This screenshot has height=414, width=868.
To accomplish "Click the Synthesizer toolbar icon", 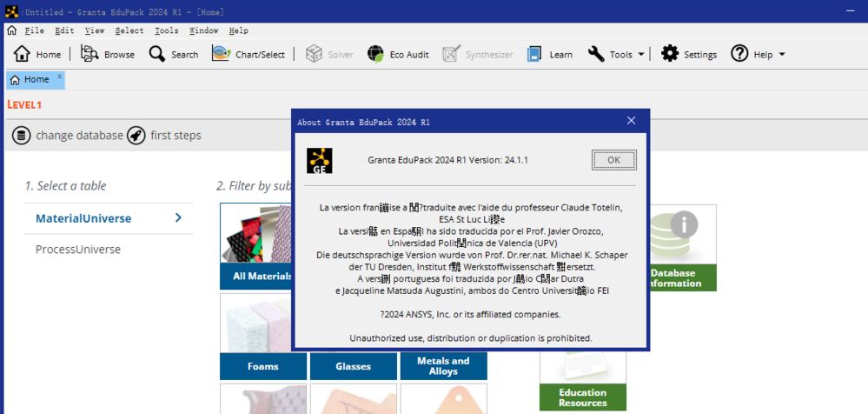I will (451, 54).
